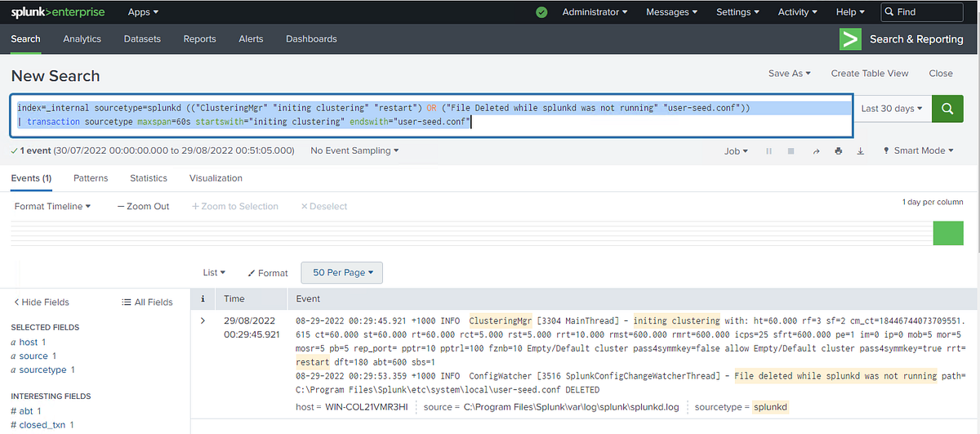Image resolution: width=980 pixels, height=434 pixels.
Task: Click the Format button with pencil
Action: pyautogui.click(x=268, y=273)
